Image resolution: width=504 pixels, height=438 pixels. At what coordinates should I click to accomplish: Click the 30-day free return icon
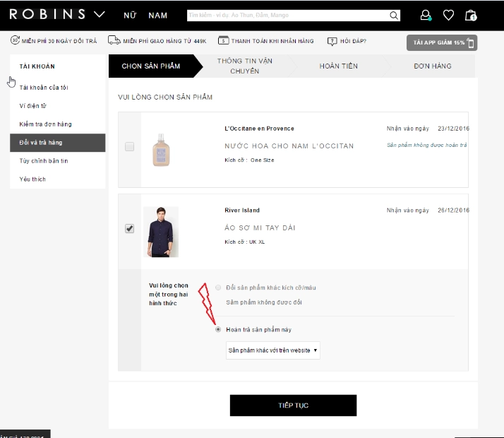(15, 40)
